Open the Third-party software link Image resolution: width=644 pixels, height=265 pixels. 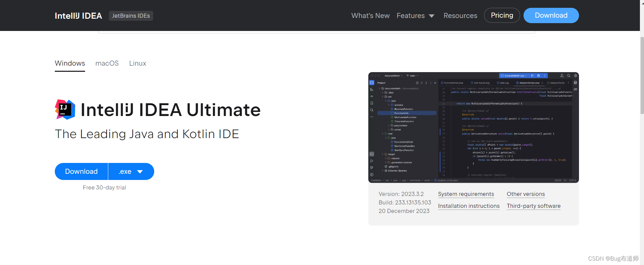point(534,206)
